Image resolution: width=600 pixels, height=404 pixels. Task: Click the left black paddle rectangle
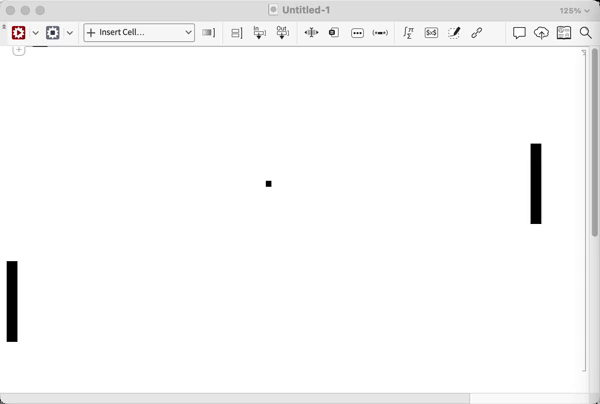[12, 301]
